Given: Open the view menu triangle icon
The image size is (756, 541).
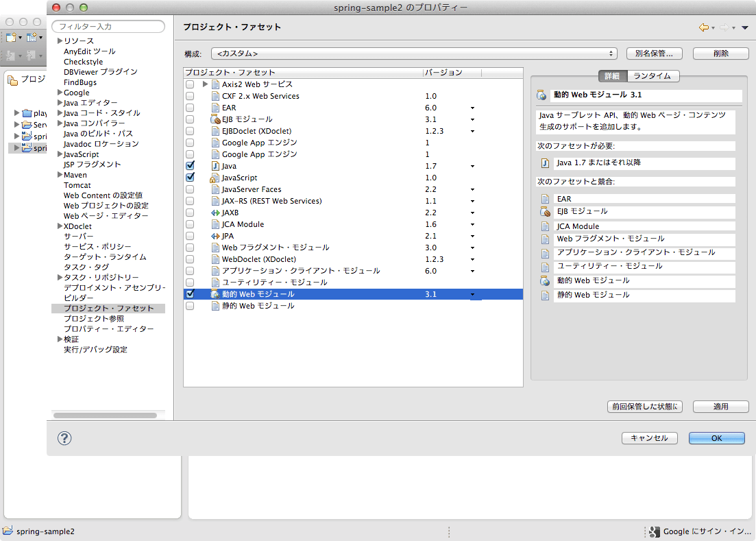Looking at the screenshot, I should point(744,27).
